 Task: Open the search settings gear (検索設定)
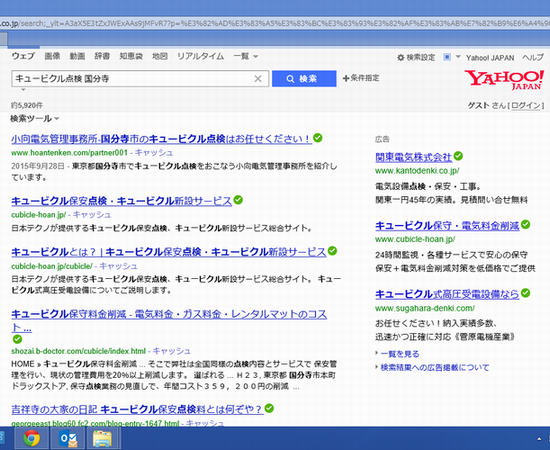[416, 57]
